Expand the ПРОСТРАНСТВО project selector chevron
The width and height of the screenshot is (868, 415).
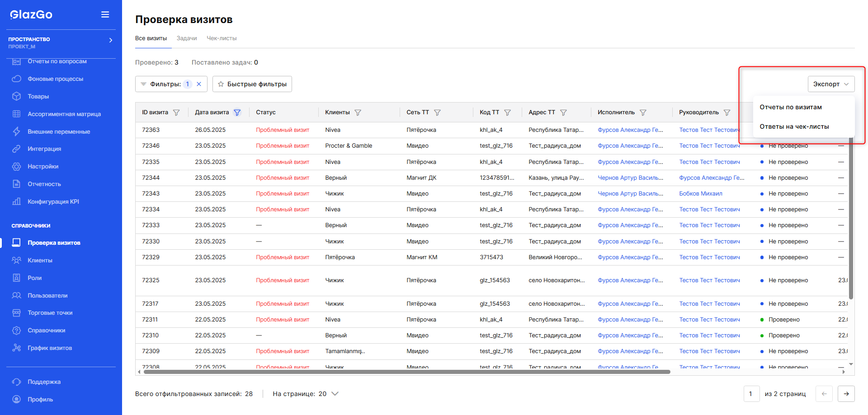(111, 40)
